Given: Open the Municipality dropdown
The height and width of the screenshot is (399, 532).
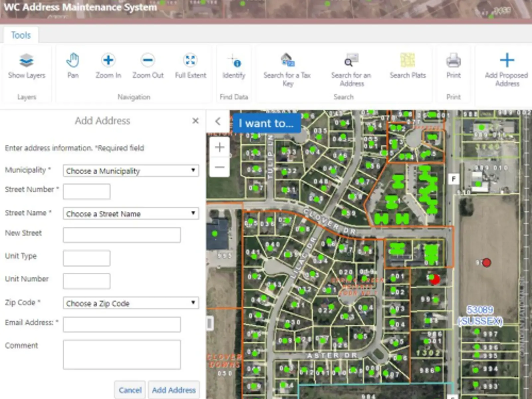Looking at the screenshot, I should 131,171.
